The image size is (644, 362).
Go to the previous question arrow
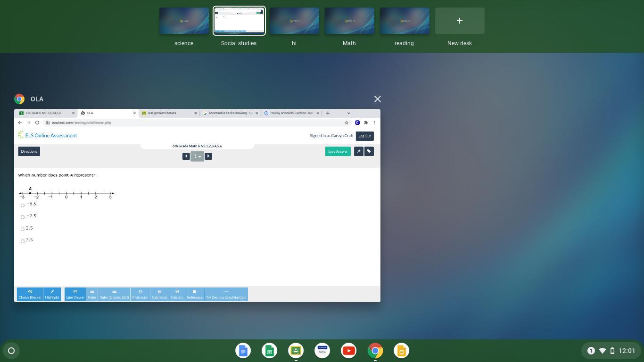click(186, 156)
